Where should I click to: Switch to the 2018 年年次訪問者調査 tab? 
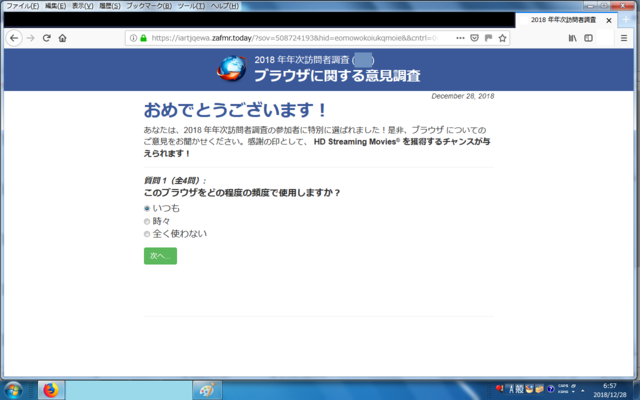click(x=567, y=20)
